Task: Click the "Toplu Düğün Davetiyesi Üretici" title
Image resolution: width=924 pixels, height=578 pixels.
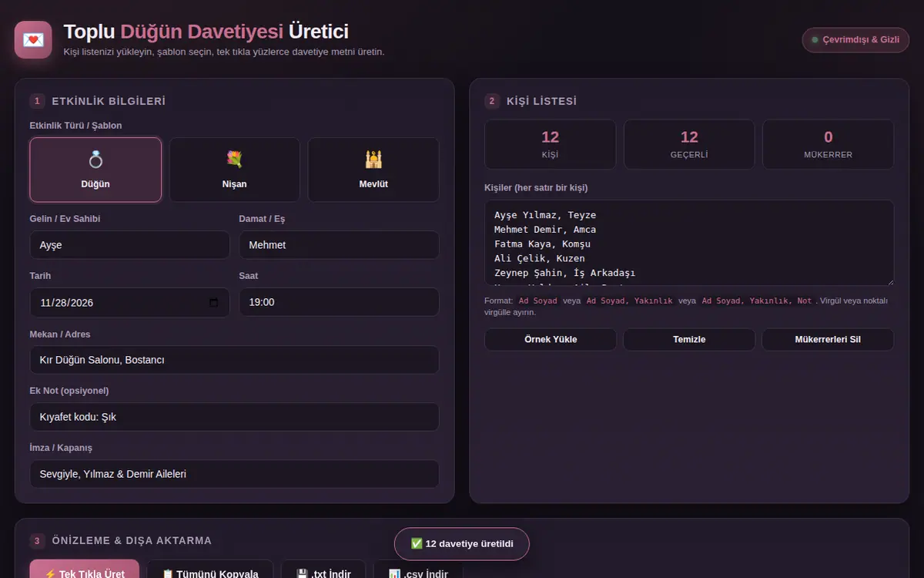Action: click(x=206, y=32)
